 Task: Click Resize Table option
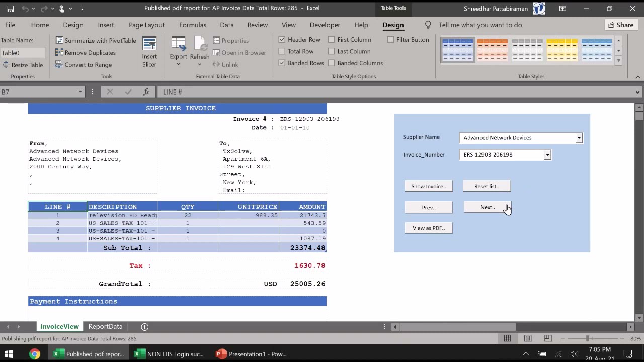point(23,65)
